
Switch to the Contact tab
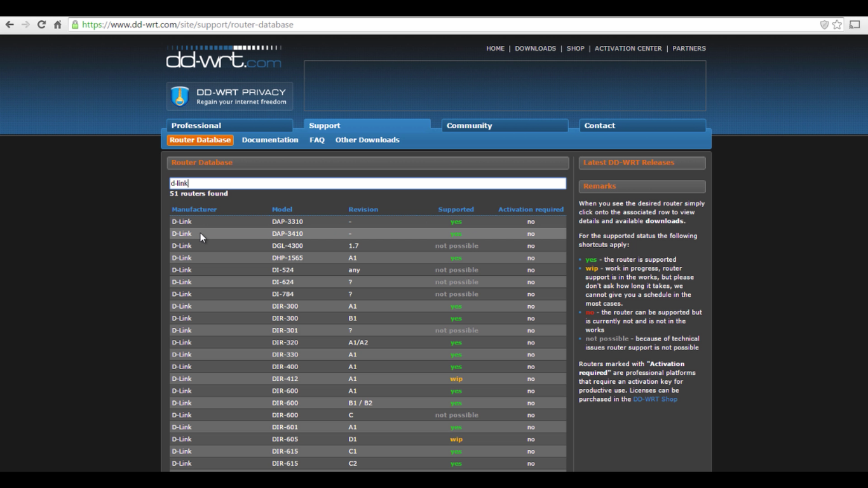point(642,126)
